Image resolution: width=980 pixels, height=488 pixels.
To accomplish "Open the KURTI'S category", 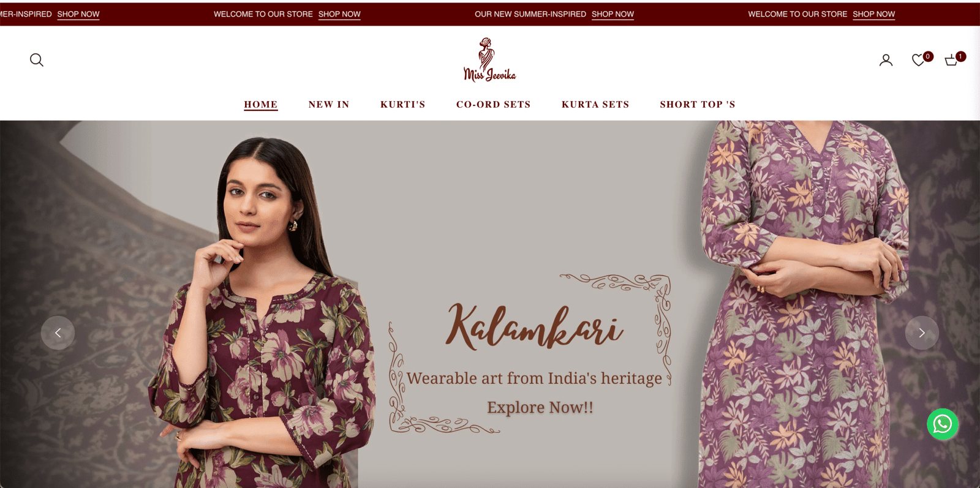I will [402, 105].
